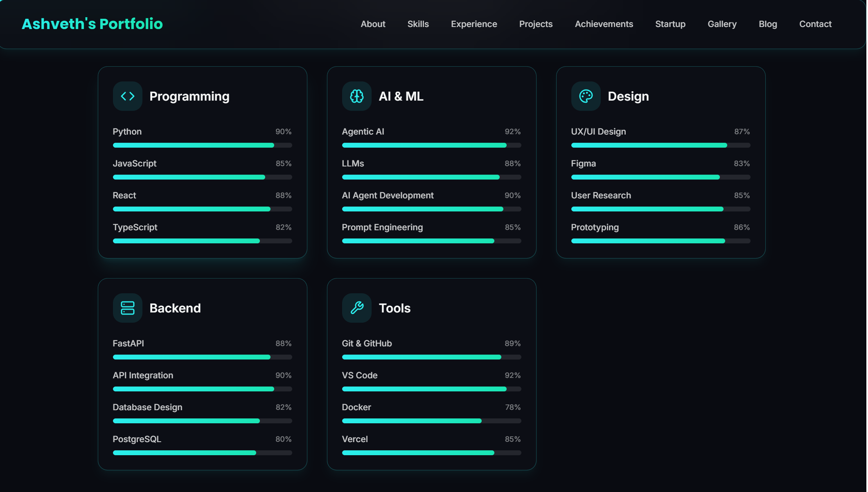Open the Achievements nav link
868x492 pixels.
(604, 24)
